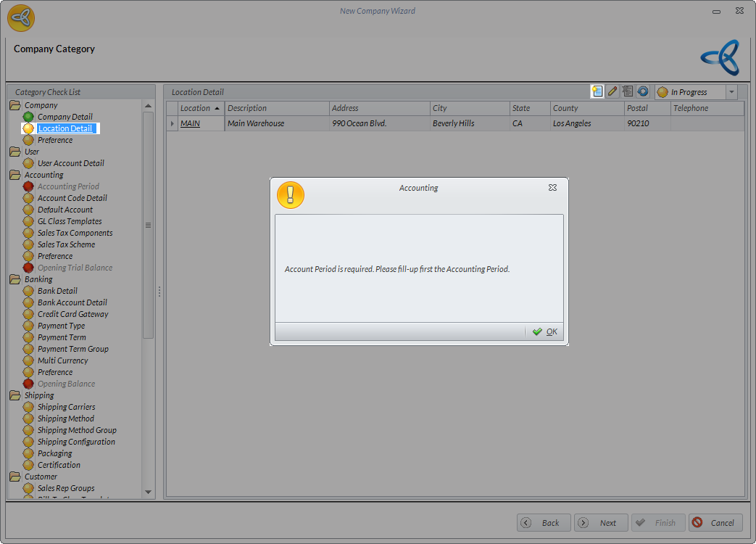
Task: Click the Telephone column header
Action: coord(707,108)
